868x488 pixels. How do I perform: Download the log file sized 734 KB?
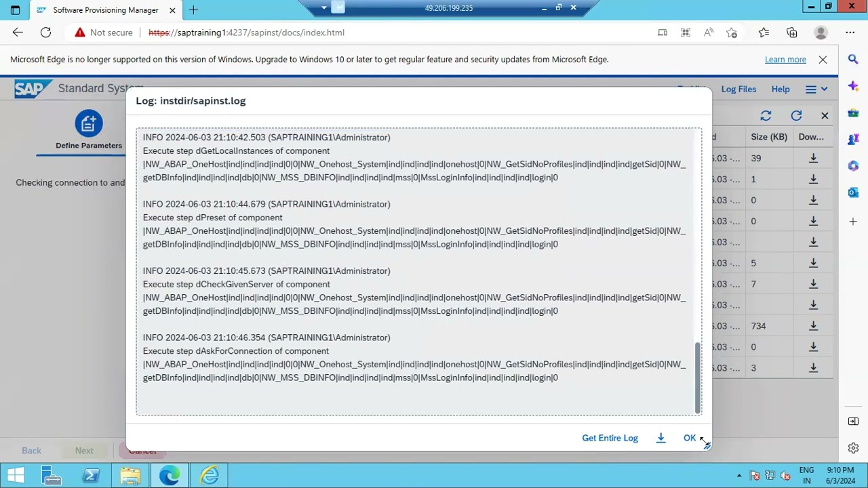(x=813, y=326)
